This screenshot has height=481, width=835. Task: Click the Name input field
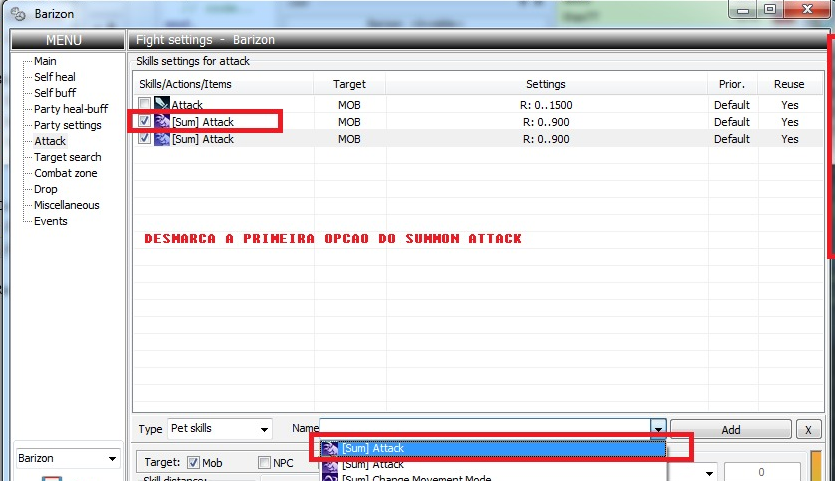point(484,429)
